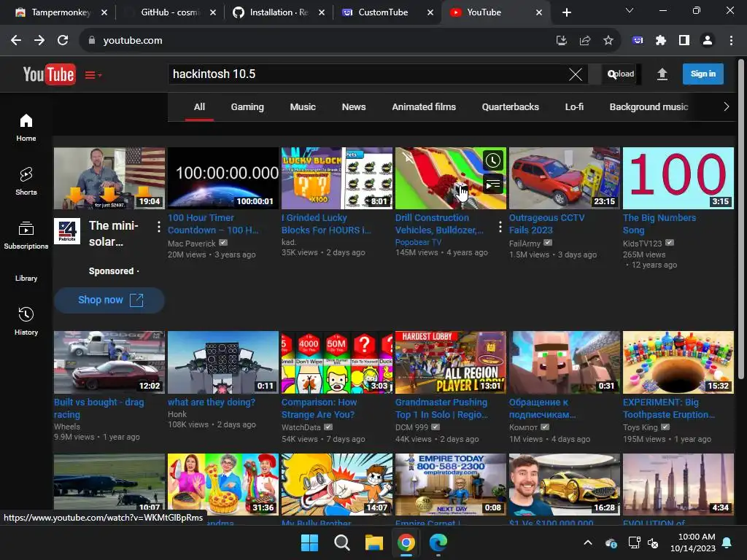This screenshot has width=747, height=560.
Task: Click the 4 Patriots channel avatar
Action: [x=67, y=231]
